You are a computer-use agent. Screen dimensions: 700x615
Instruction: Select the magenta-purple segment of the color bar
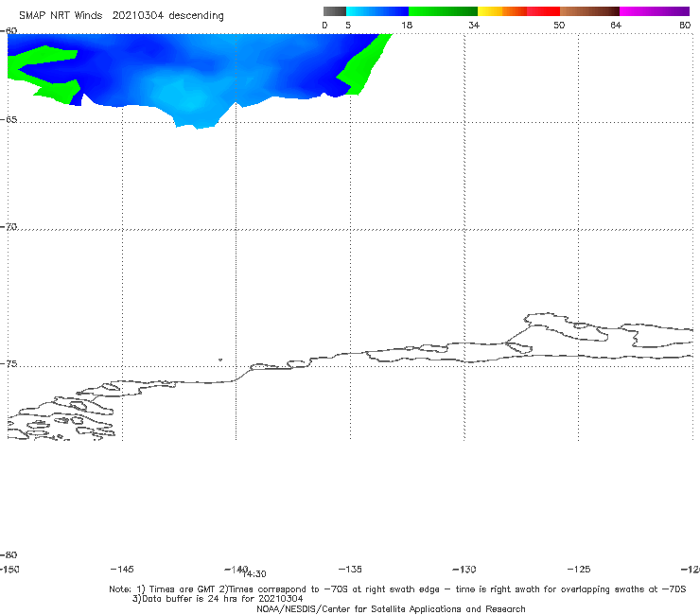coord(655,11)
